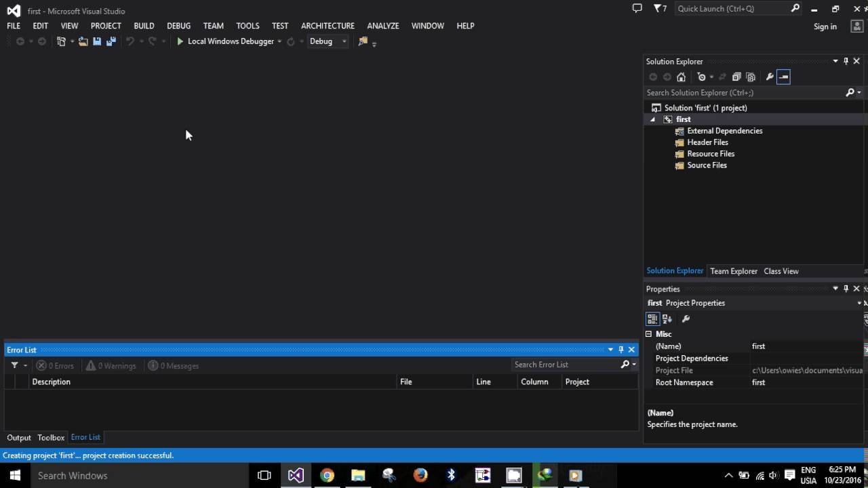Toggle the 0 Messages filter button
This screenshot has width=868, height=488.
174,366
